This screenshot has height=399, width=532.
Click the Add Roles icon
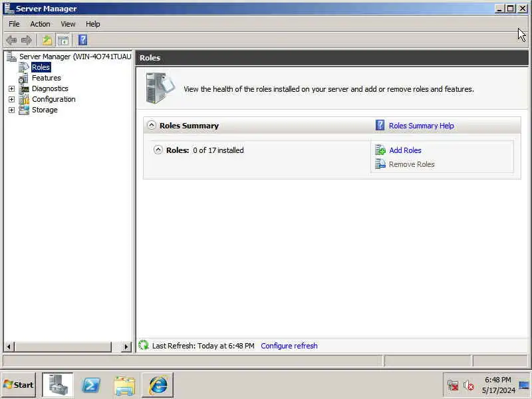(x=380, y=150)
